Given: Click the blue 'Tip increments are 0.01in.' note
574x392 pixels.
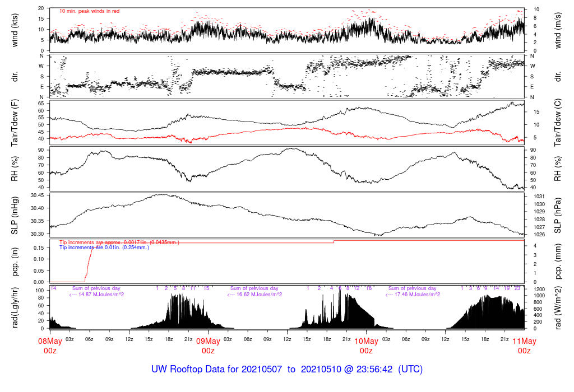Looking at the screenshot, I should coord(104,248).
